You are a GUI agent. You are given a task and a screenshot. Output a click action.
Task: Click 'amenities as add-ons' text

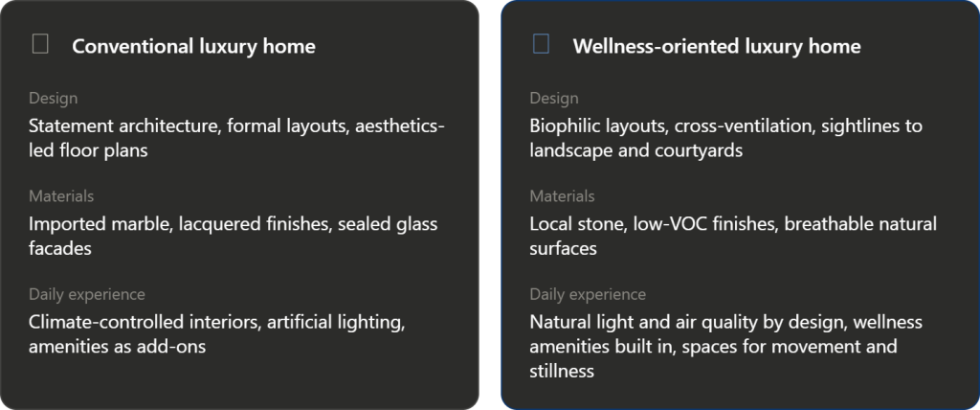pyautogui.click(x=118, y=346)
